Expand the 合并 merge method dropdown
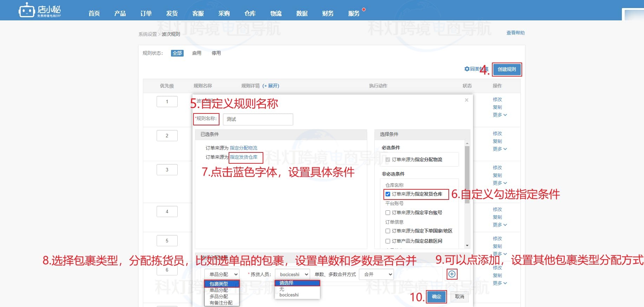The width and height of the screenshot is (644, 307). point(376,274)
